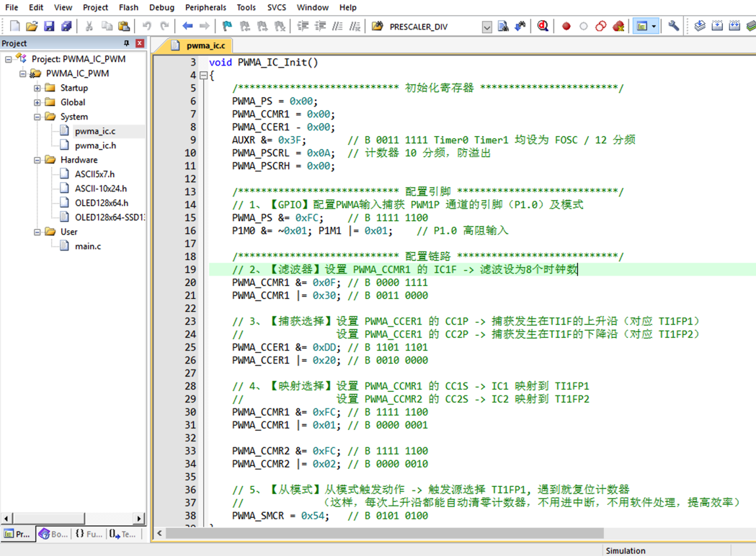Open Find in Files
756x556 pixels.
pos(378,26)
